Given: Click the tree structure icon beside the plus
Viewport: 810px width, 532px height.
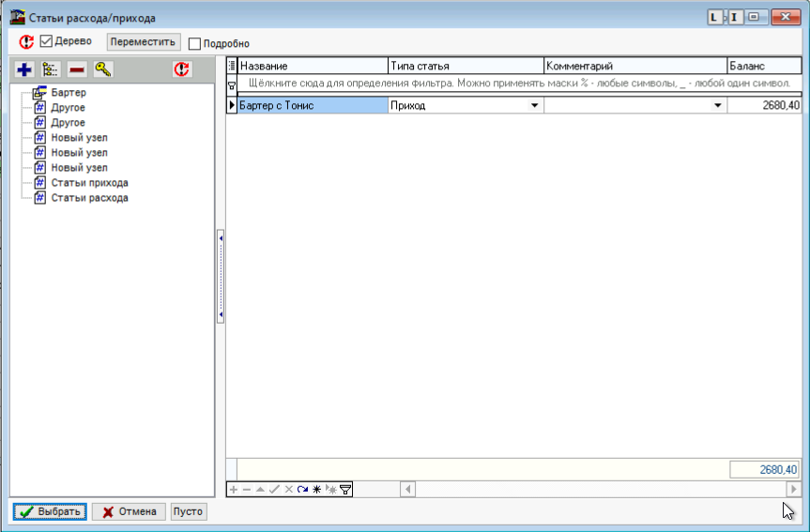Looking at the screenshot, I should tap(51, 69).
